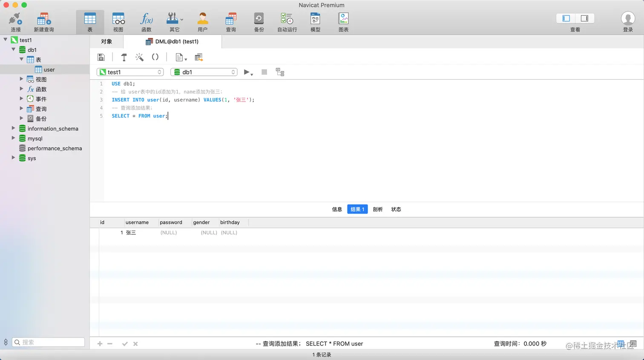Expand the 事件 events node
This screenshot has height=360, width=644.
click(x=21, y=98)
